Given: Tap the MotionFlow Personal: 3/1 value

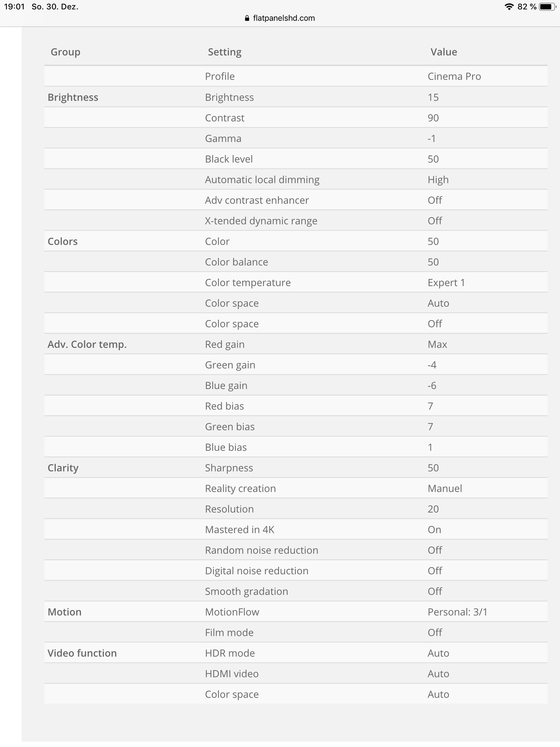Looking at the screenshot, I should tap(457, 612).
